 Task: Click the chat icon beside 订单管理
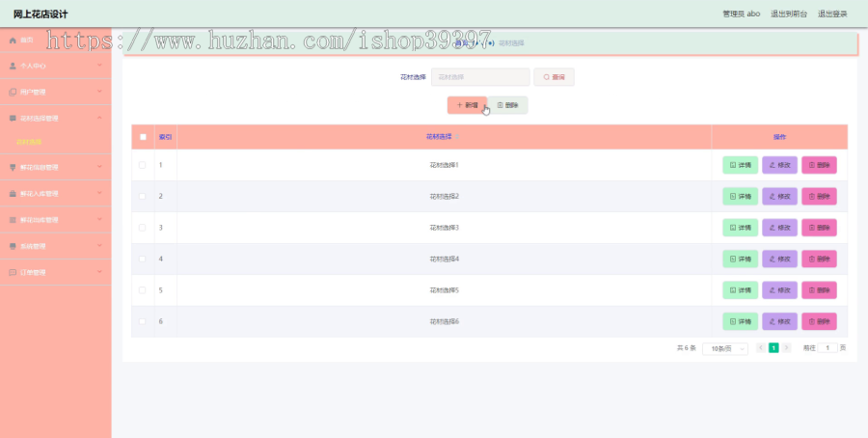(x=13, y=272)
